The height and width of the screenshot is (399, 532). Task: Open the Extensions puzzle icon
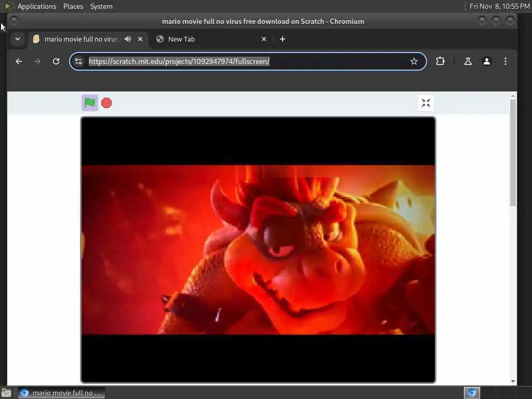[x=440, y=61]
